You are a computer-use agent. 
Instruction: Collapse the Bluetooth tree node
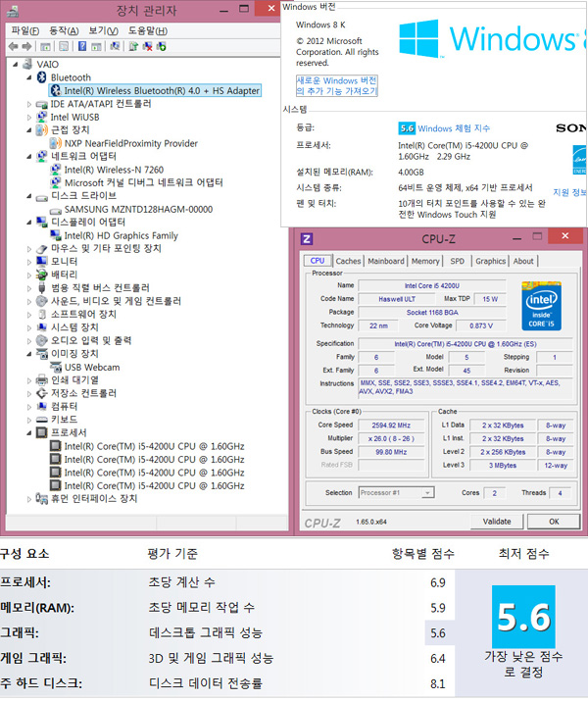pos(29,77)
